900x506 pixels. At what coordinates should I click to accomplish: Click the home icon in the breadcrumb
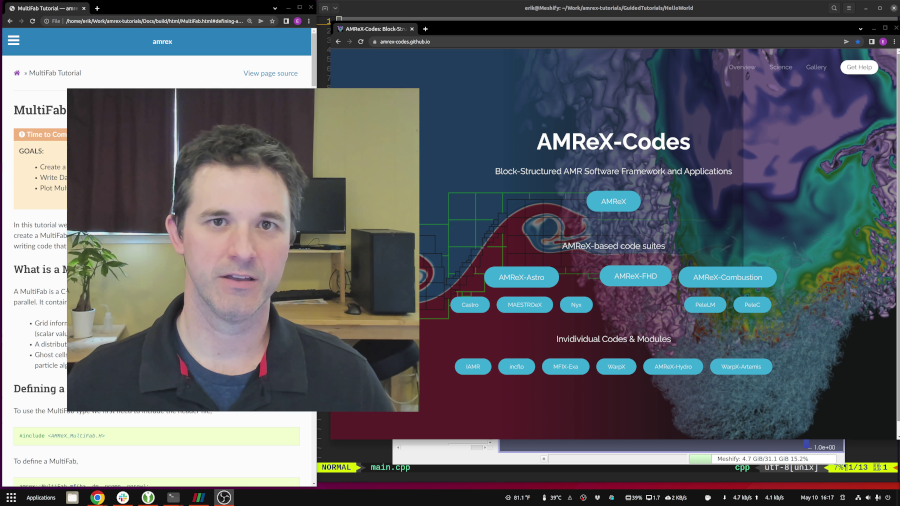pyautogui.click(x=17, y=73)
